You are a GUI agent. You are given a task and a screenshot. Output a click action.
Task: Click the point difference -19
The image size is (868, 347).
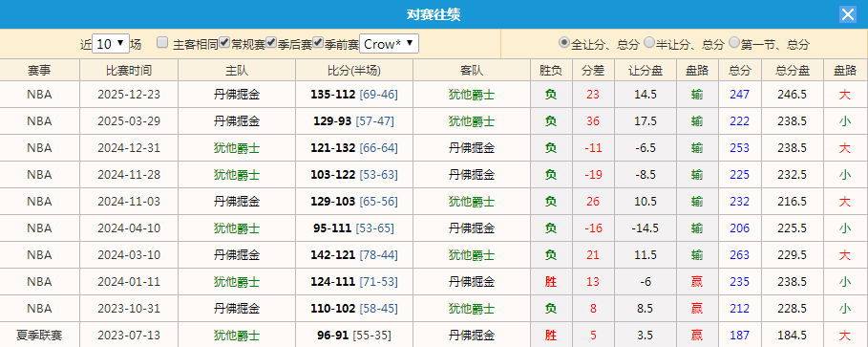coord(593,175)
